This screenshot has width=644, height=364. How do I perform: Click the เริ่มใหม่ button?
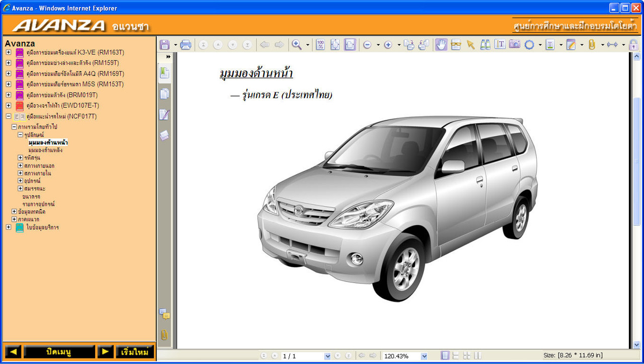tap(135, 352)
